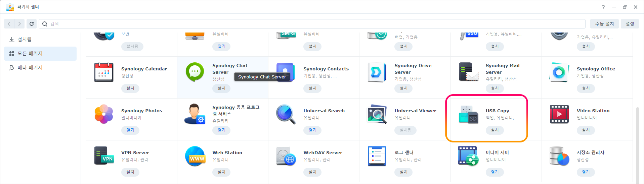Open Universal Search with 열기 button
This screenshot has height=184, width=644.
[x=312, y=130]
